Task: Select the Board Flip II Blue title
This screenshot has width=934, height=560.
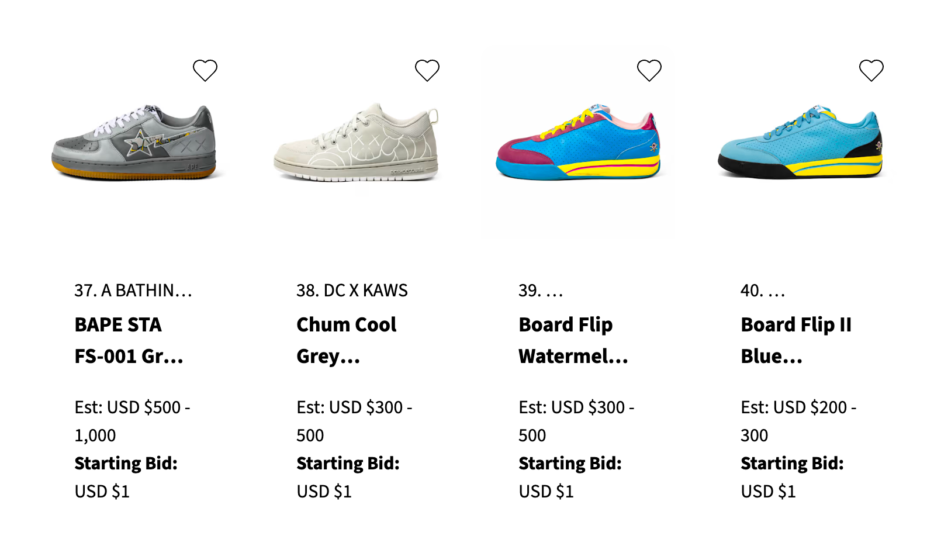Action: (x=795, y=340)
